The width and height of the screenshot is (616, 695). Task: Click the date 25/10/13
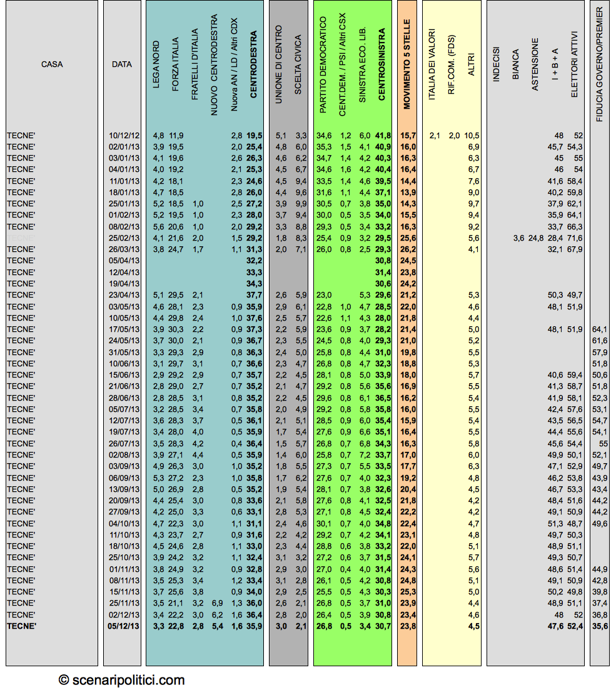pos(124,557)
